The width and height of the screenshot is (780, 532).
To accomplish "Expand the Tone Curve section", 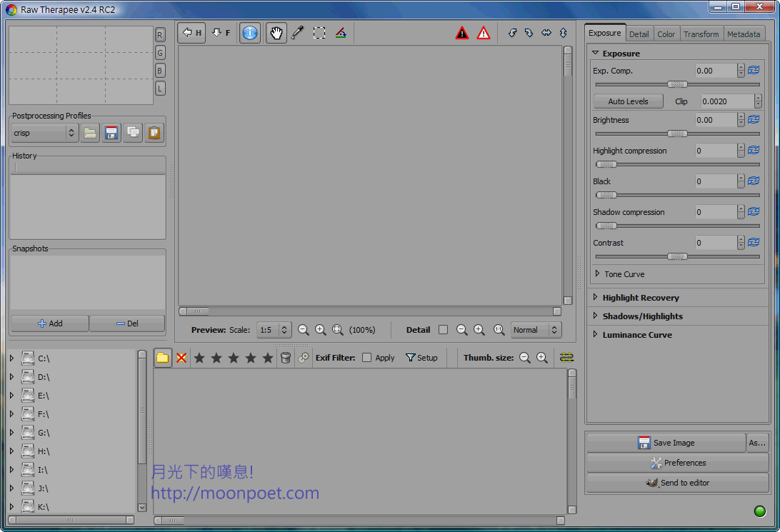I will coord(597,274).
